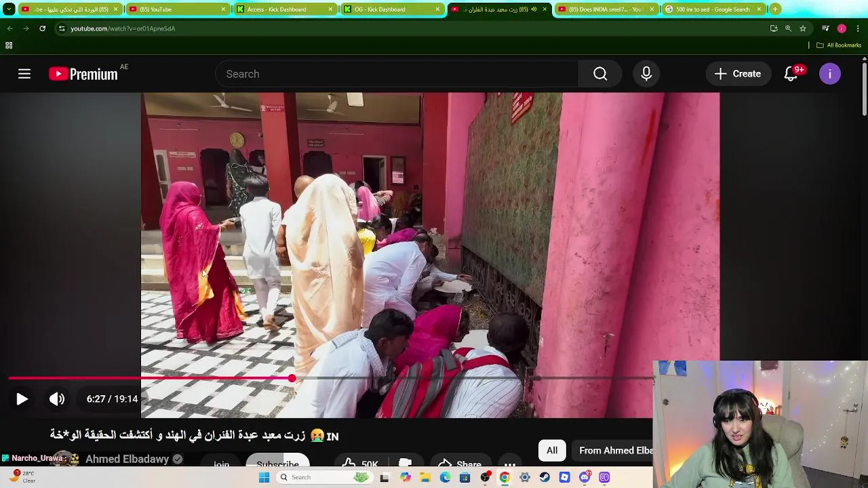This screenshot has width=868, height=488.
Task: Switch to the Access - Kick Dashboard tab
Action: (x=283, y=9)
